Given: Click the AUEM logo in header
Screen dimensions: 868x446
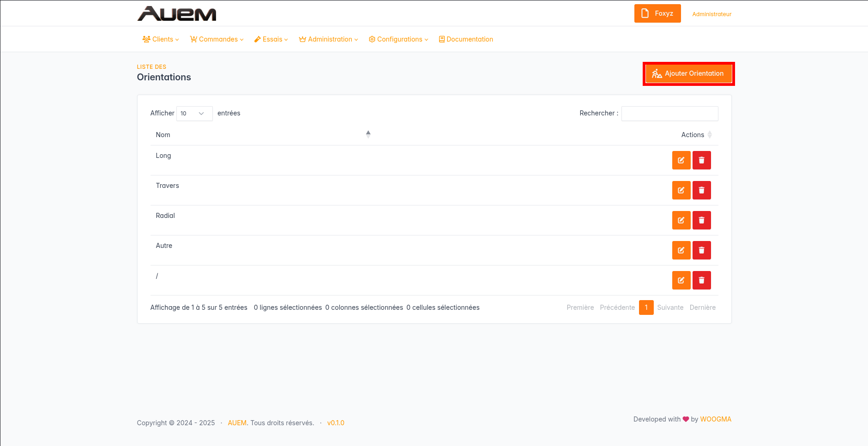Looking at the screenshot, I should (x=177, y=14).
